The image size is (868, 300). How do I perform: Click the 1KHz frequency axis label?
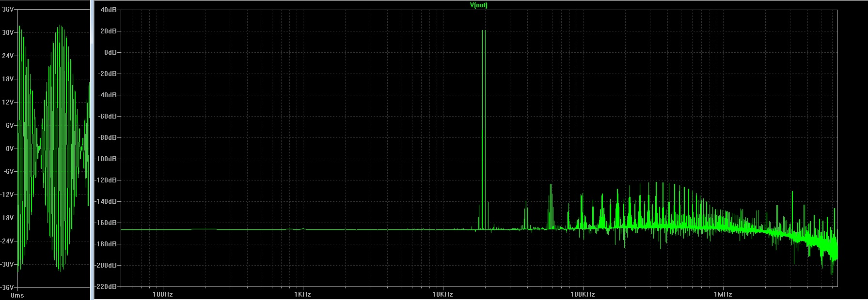coord(303,294)
